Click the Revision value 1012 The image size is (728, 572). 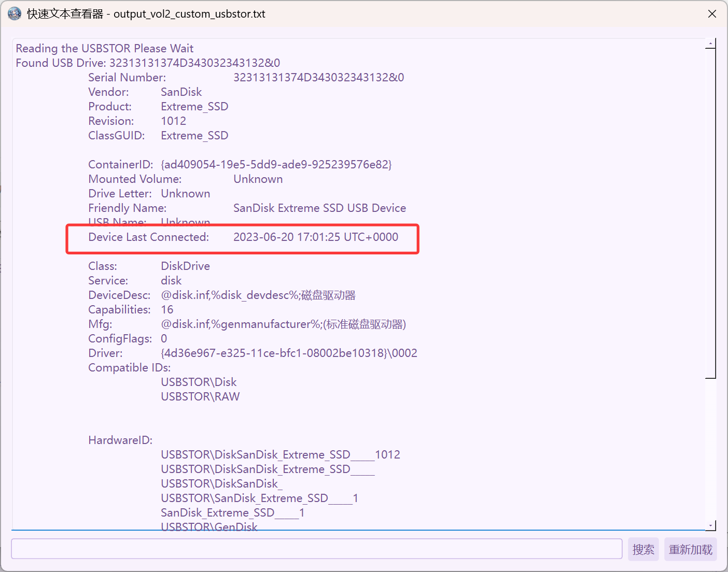[x=174, y=121]
